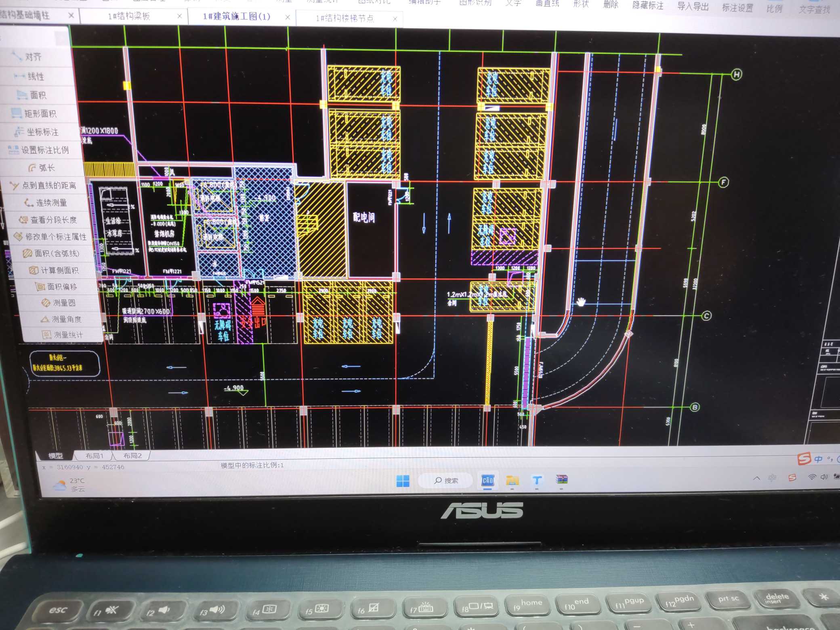This screenshot has height=630, width=840.
Task: Click the 隐藏标注 hide annotations button
Action: (x=648, y=6)
